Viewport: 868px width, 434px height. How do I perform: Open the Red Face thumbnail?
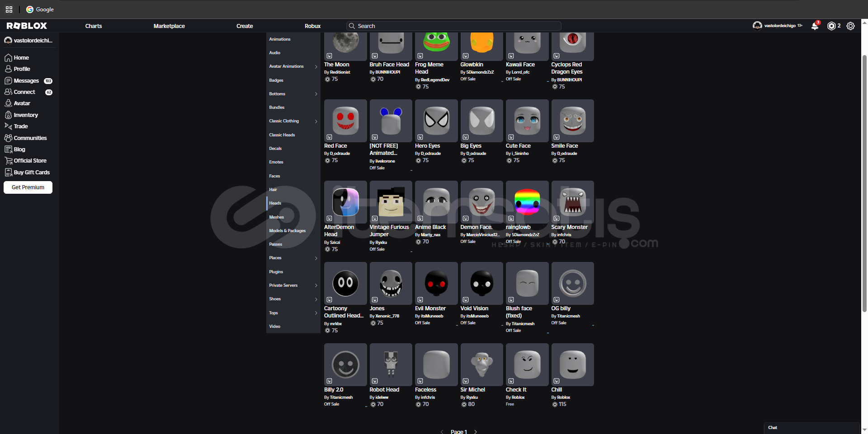345,121
